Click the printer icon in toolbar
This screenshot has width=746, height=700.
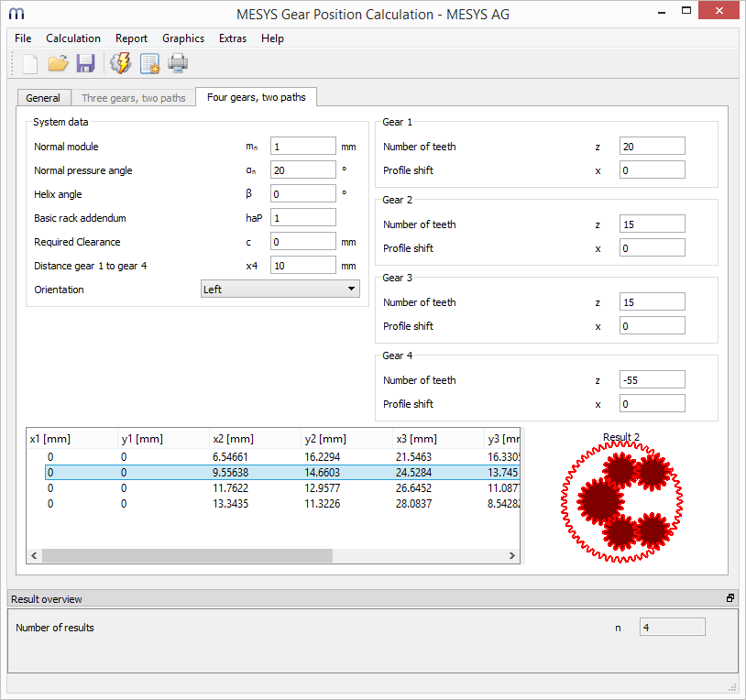pos(178,63)
